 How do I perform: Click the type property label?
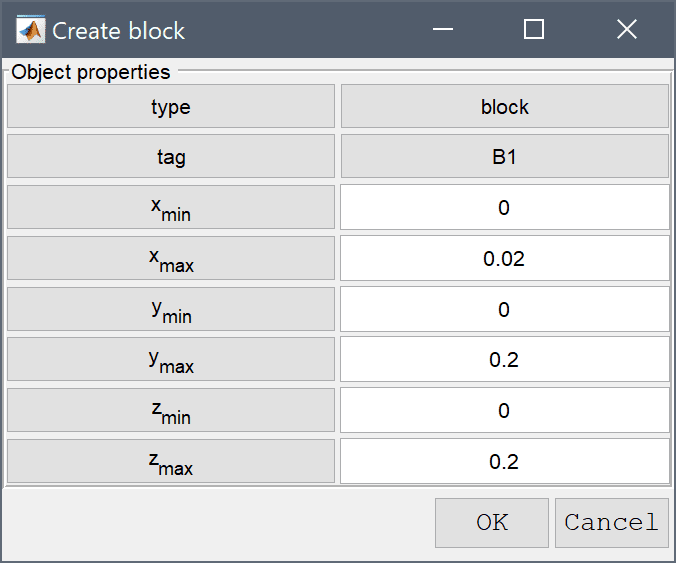[x=171, y=106]
